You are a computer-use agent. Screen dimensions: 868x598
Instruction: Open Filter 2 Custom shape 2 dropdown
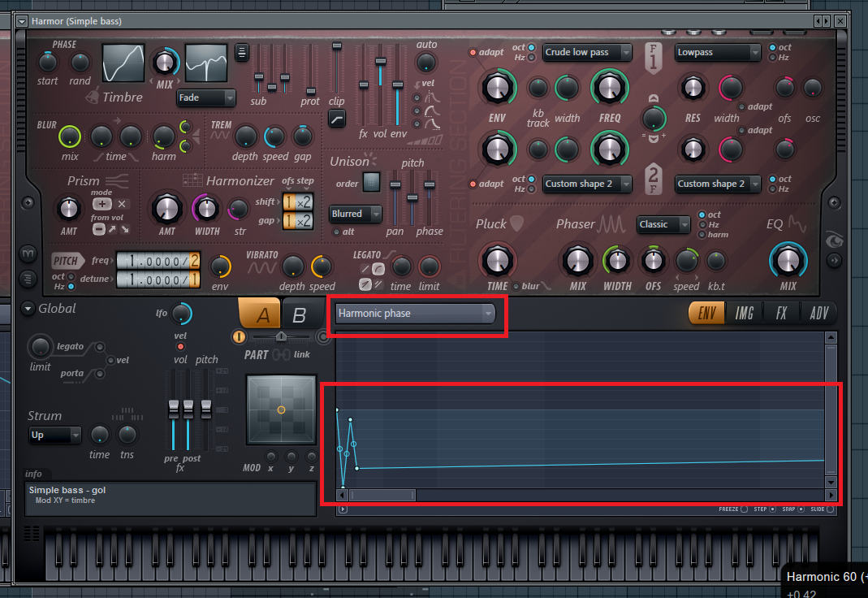[587, 184]
